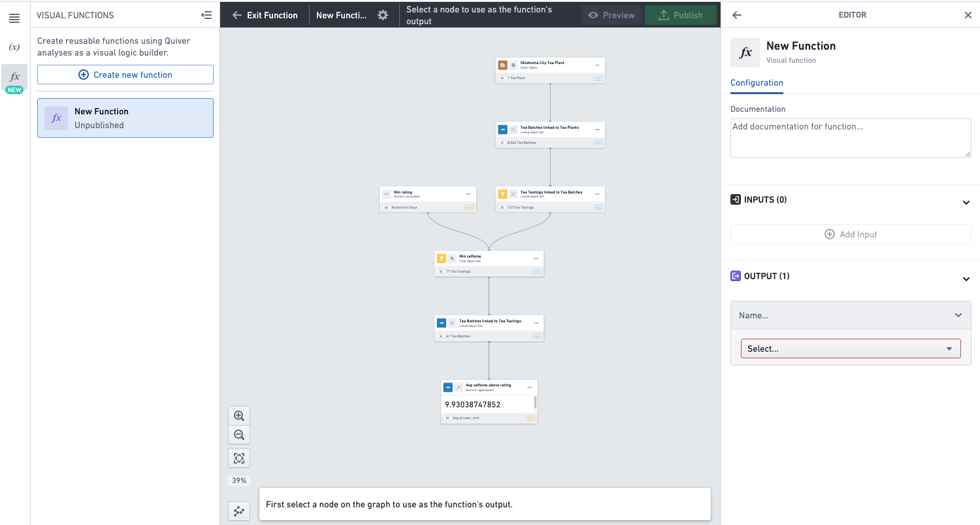The width and height of the screenshot is (980, 525).
Task: Open more options on Oklahoma City Tea Plant node
Action: tap(597, 65)
